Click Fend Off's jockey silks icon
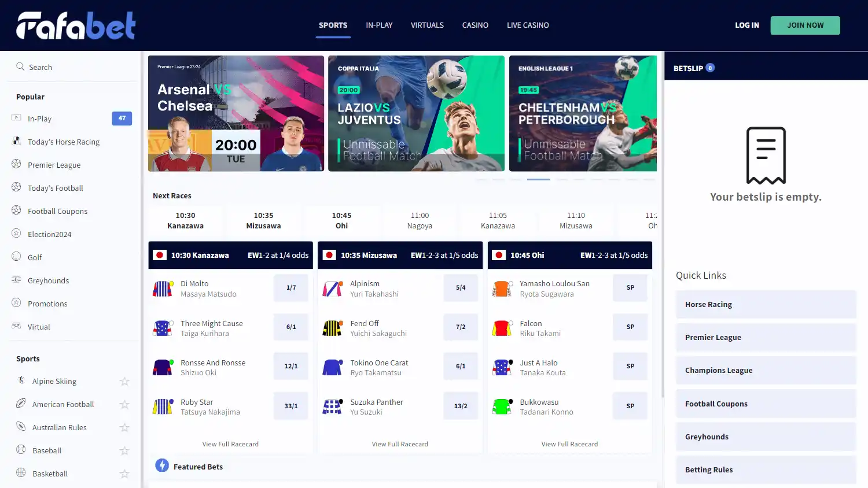The width and height of the screenshot is (868, 488). [333, 328]
